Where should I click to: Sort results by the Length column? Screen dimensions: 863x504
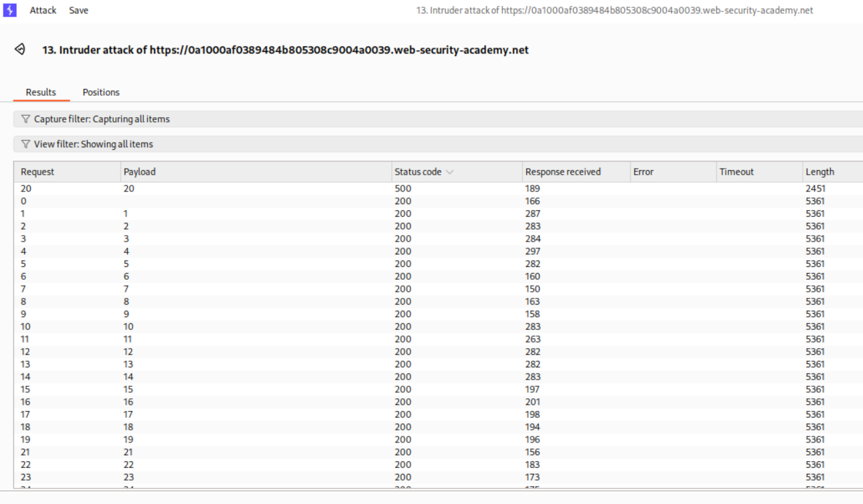pos(819,171)
